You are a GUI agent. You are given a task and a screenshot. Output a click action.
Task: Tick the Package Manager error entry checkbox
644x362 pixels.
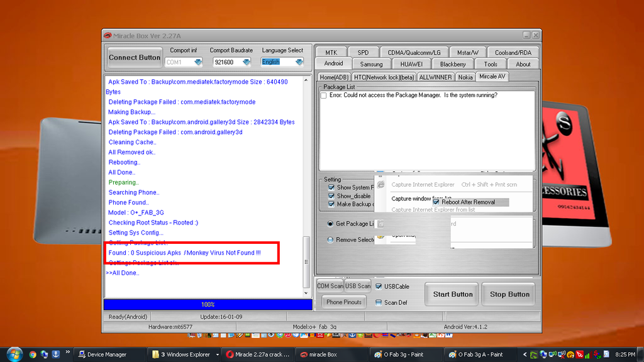tap(324, 96)
